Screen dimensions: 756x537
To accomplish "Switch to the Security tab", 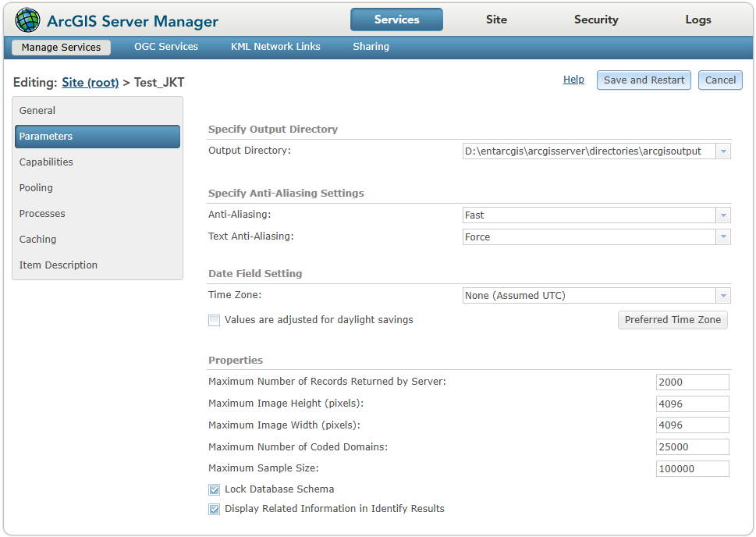I will pos(596,20).
